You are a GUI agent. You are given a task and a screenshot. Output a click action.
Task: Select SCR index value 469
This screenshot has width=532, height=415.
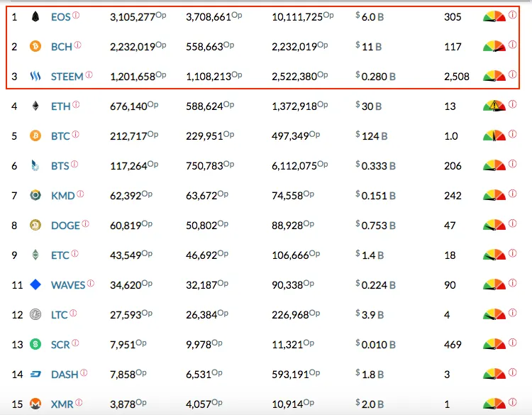pyautogui.click(x=453, y=345)
